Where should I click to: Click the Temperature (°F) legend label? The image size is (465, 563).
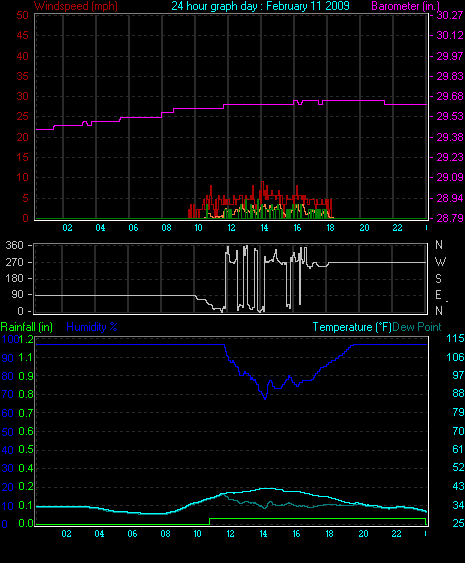click(x=352, y=327)
